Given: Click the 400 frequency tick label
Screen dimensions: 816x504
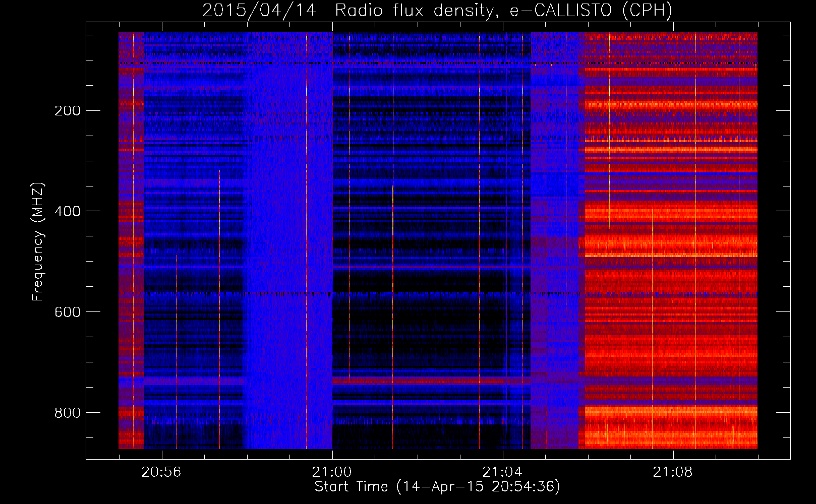Looking at the screenshot, I should [68, 211].
